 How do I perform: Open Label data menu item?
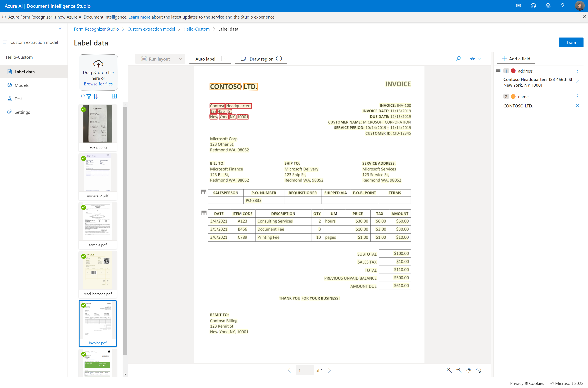(x=24, y=71)
